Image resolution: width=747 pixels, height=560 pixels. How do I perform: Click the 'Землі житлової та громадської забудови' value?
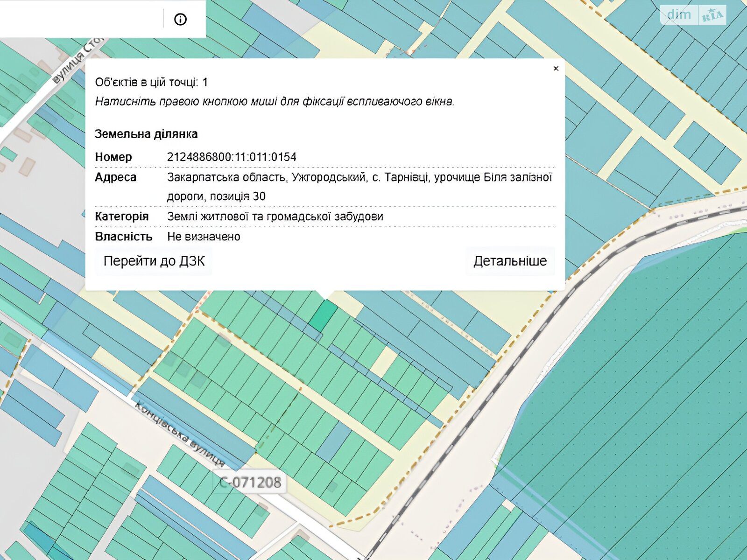tap(275, 217)
